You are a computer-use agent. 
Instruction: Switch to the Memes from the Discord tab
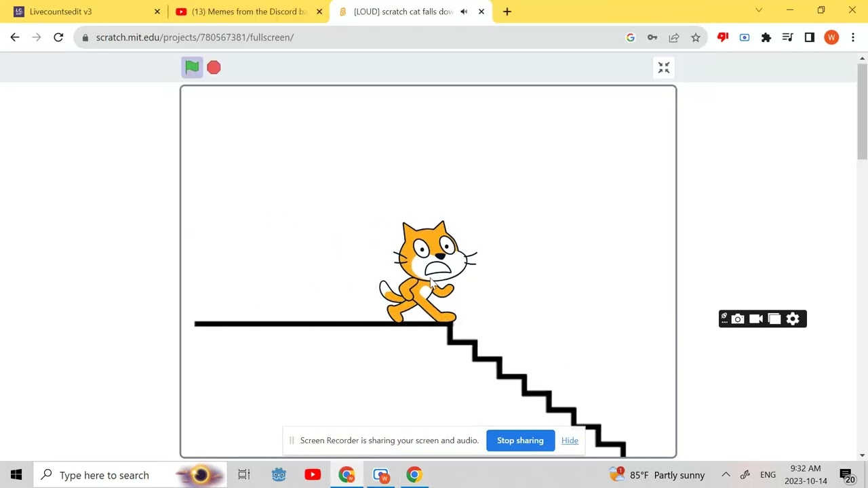[250, 12]
